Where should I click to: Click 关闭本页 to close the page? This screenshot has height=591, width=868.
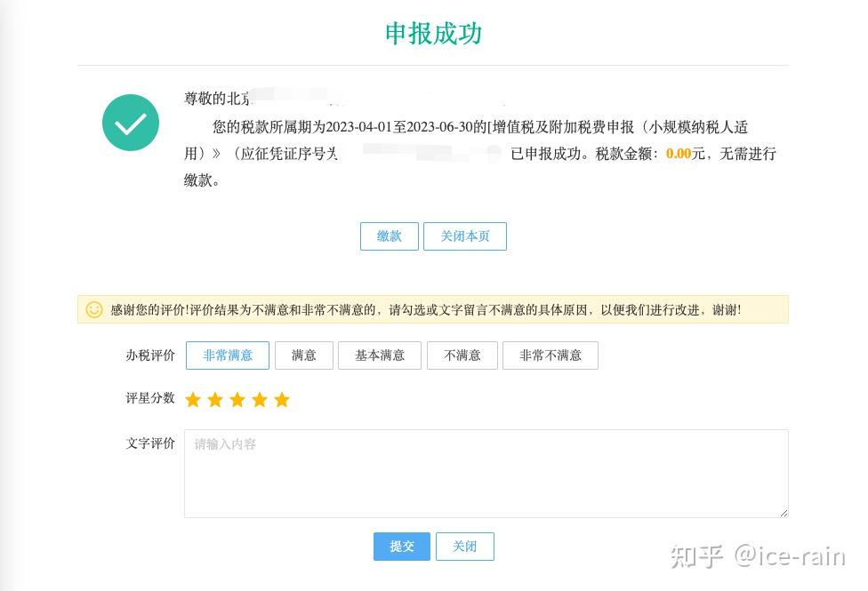[x=465, y=236]
